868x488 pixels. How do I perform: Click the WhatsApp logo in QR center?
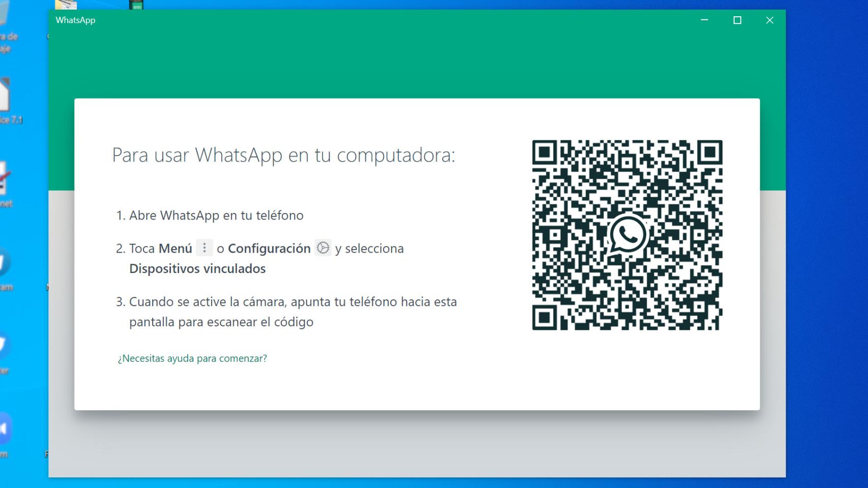tap(627, 234)
